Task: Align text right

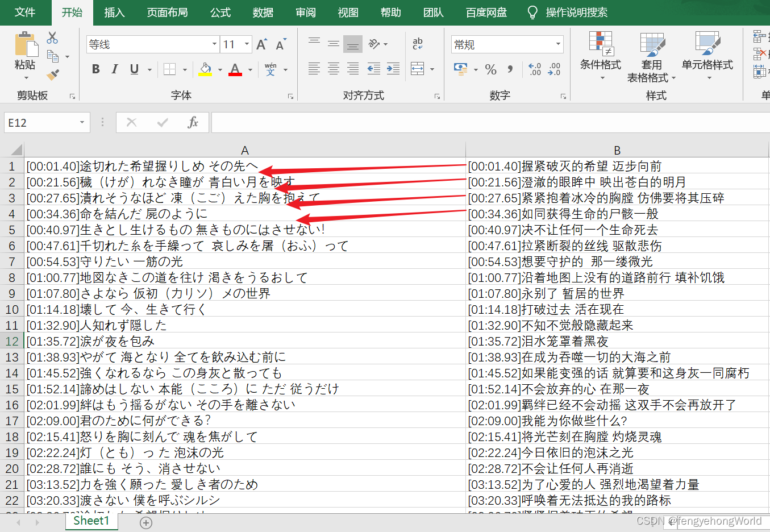Action: pyautogui.click(x=353, y=69)
